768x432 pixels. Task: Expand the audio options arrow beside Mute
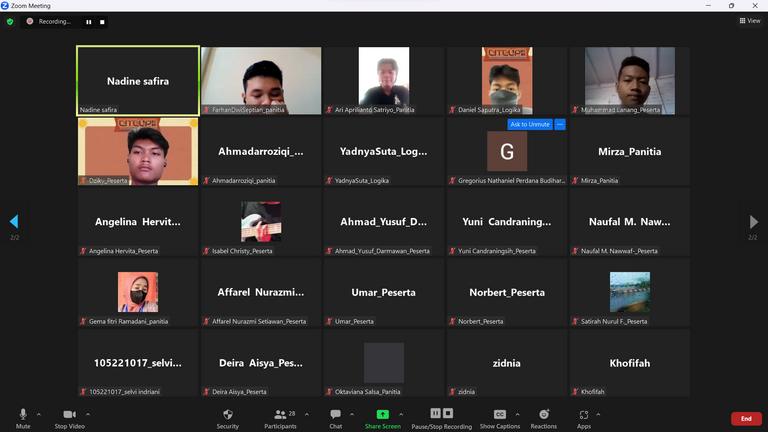39,414
